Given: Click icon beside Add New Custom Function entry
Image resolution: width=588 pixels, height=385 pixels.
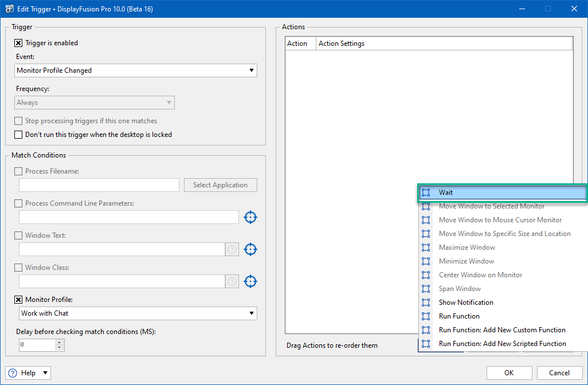Looking at the screenshot, I should (426, 330).
